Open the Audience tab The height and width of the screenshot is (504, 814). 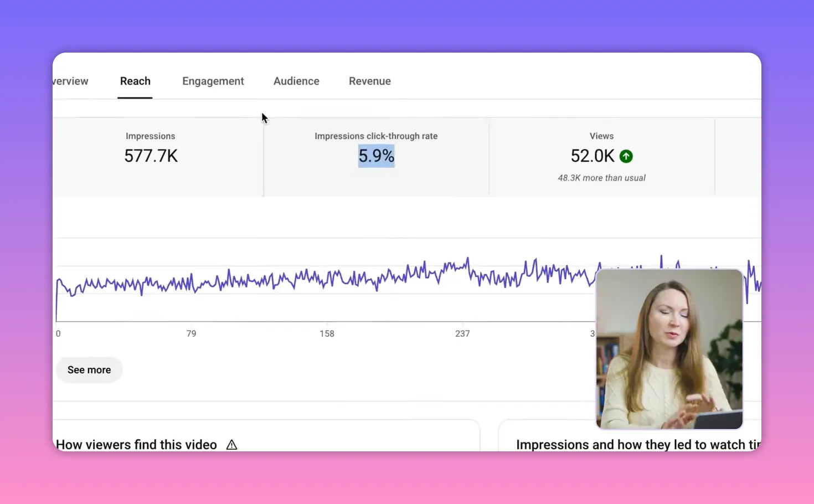(296, 81)
